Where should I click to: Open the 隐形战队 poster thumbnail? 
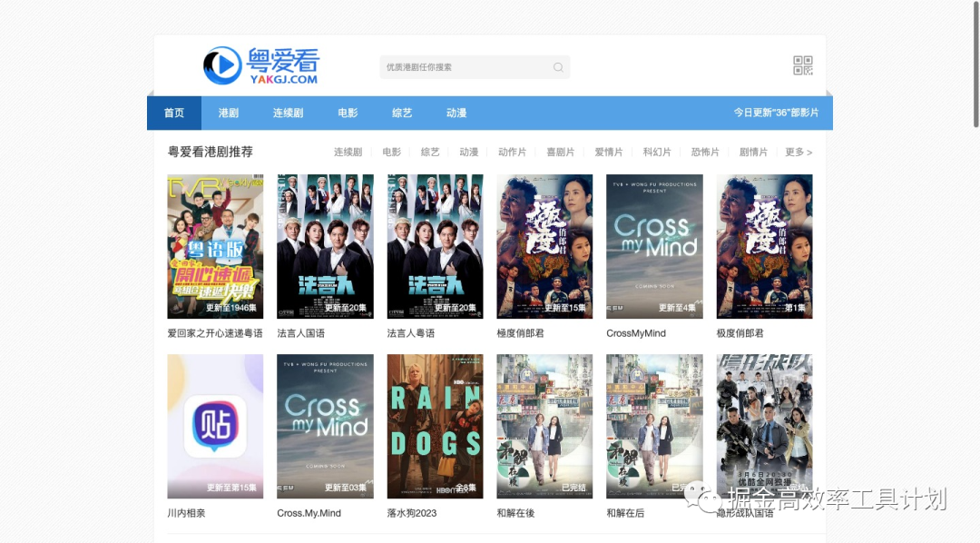tap(764, 427)
